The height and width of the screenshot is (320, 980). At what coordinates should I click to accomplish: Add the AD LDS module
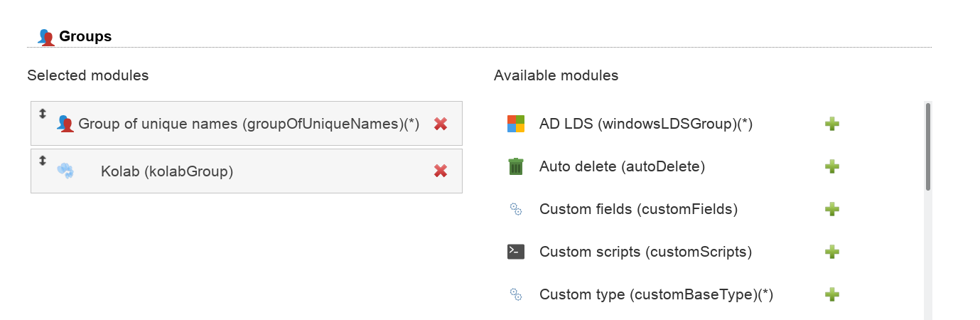coord(831,124)
